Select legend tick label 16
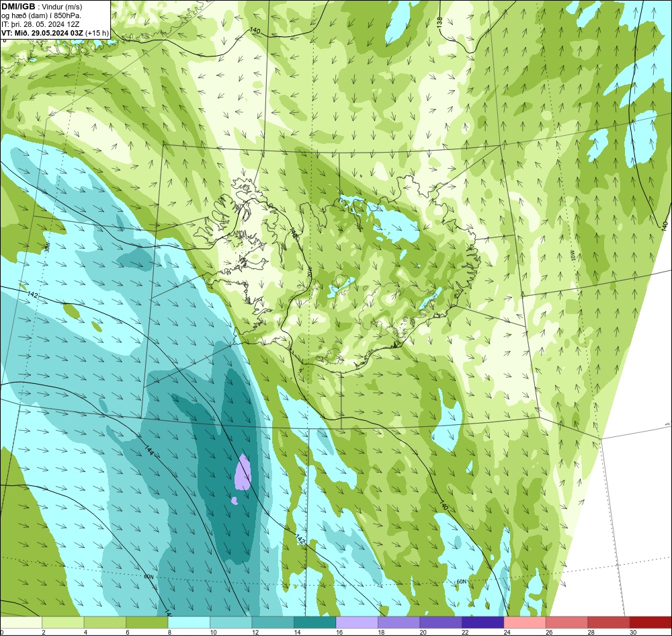The width and height of the screenshot is (672, 636). coord(339,632)
